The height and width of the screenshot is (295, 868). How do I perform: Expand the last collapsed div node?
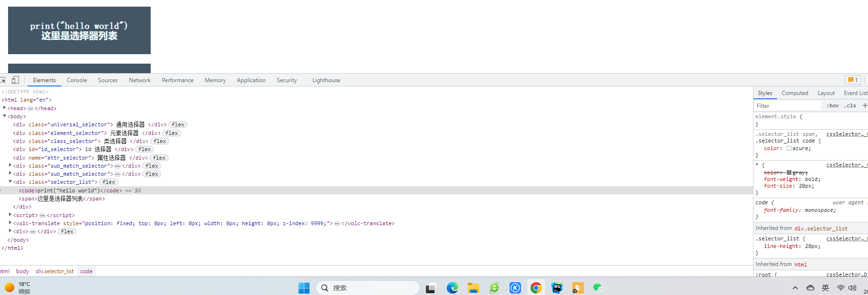10,231
